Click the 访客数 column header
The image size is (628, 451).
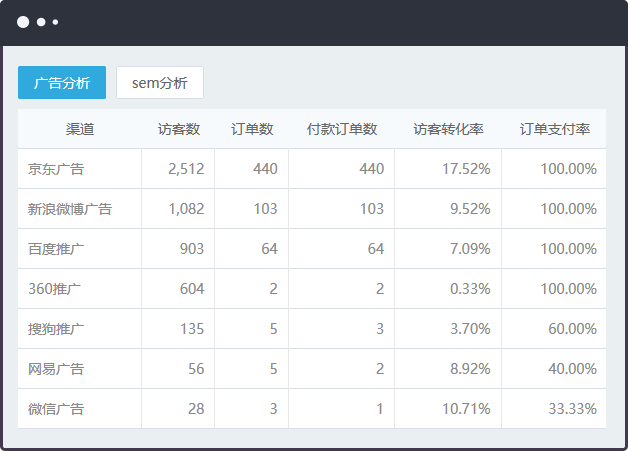pos(179,129)
